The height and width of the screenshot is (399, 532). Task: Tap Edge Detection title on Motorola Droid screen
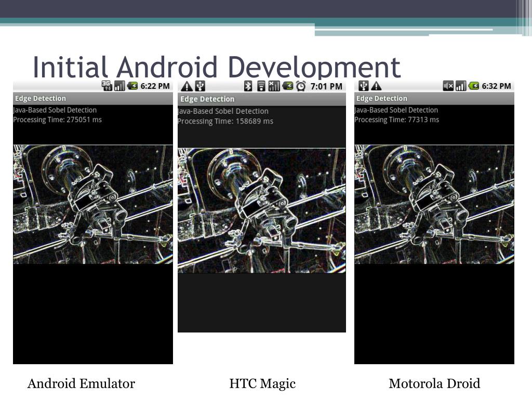pos(382,98)
